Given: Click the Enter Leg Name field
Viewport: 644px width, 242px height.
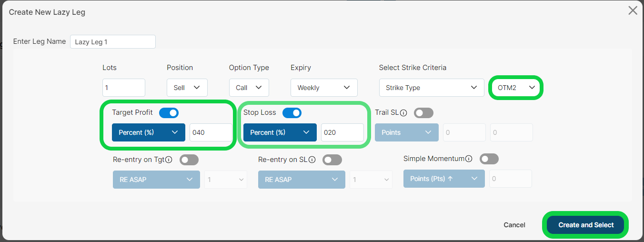Looking at the screenshot, I should coord(113,41).
